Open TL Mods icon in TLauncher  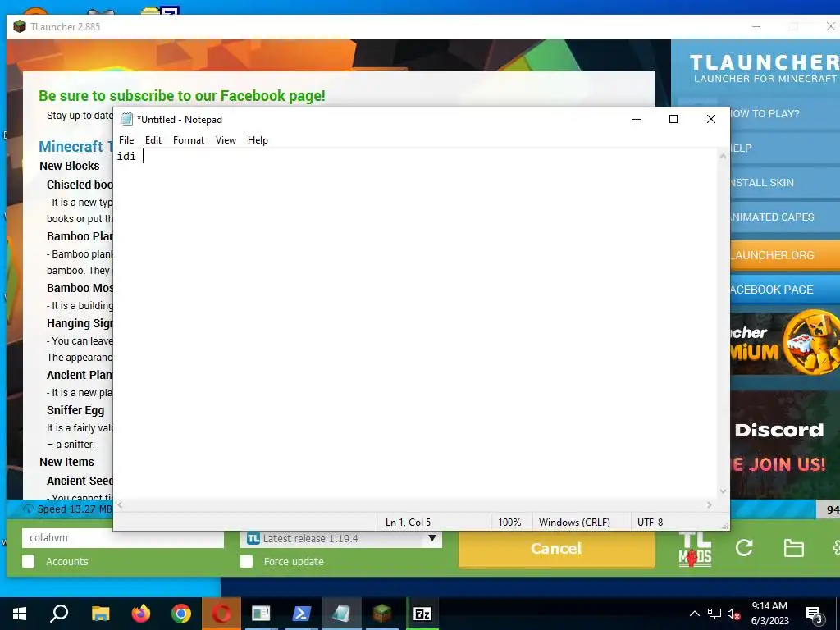695,549
